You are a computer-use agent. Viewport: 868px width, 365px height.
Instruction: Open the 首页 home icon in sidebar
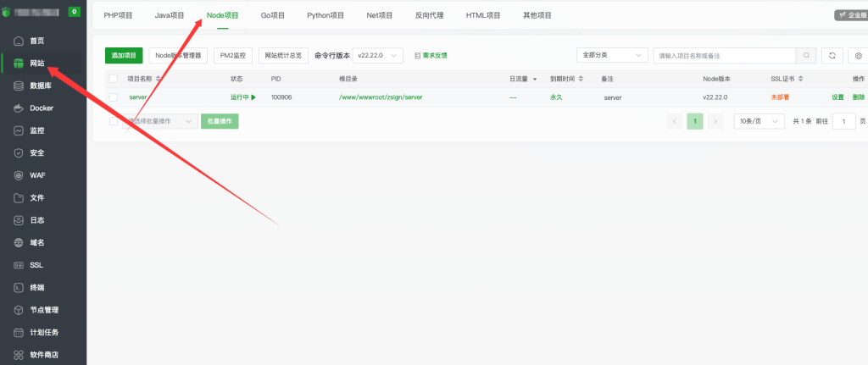pos(19,41)
